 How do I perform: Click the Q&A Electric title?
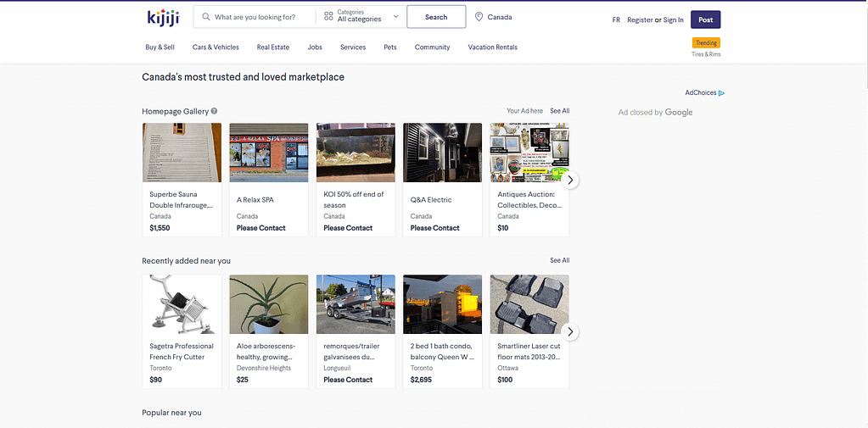(431, 200)
